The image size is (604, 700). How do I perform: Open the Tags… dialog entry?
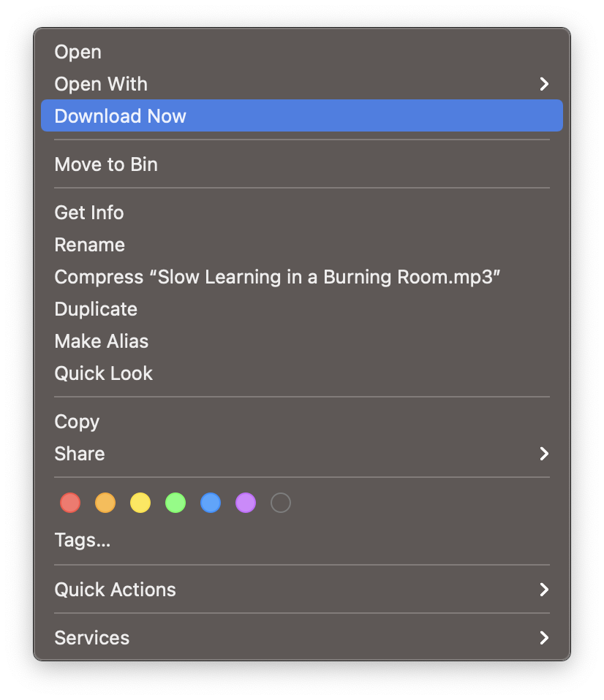[x=302, y=540]
